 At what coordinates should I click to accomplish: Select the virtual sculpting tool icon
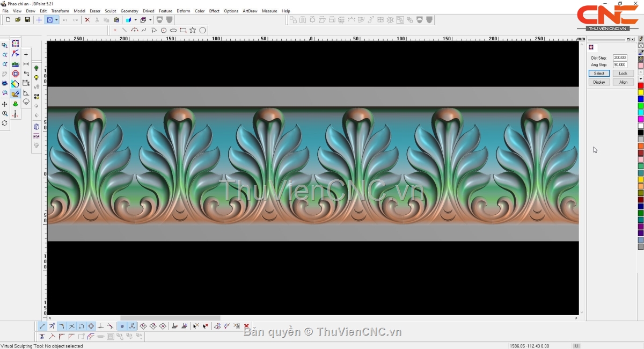[x=15, y=93]
